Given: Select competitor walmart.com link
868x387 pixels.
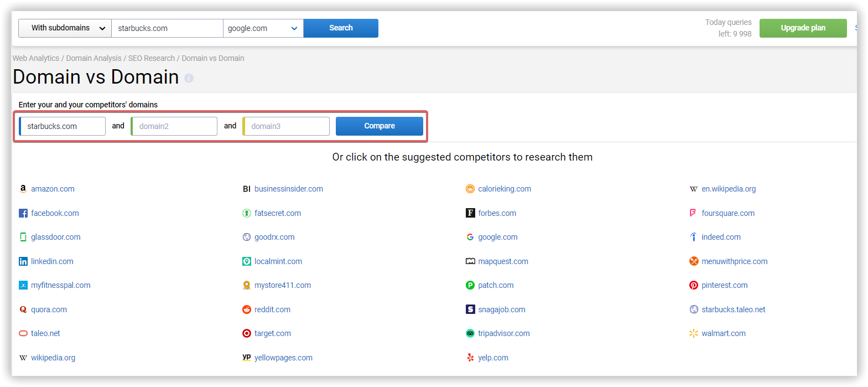Looking at the screenshot, I should [724, 333].
